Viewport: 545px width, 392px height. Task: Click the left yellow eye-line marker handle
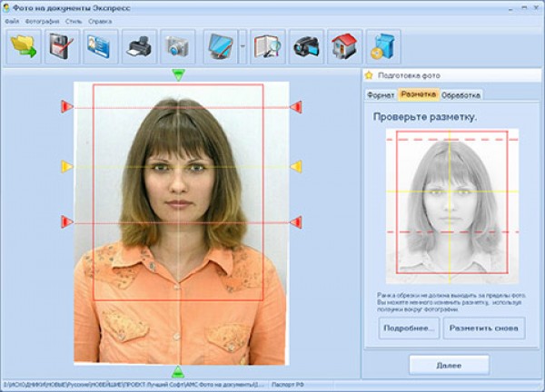(x=66, y=167)
